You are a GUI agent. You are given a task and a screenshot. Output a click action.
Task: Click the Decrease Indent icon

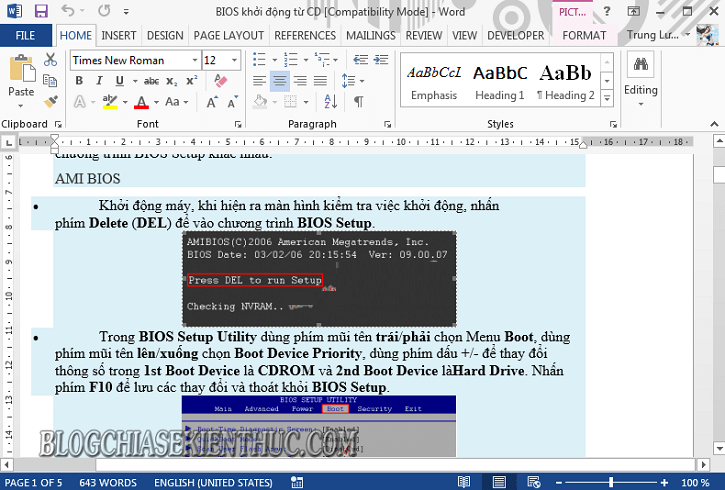click(361, 60)
